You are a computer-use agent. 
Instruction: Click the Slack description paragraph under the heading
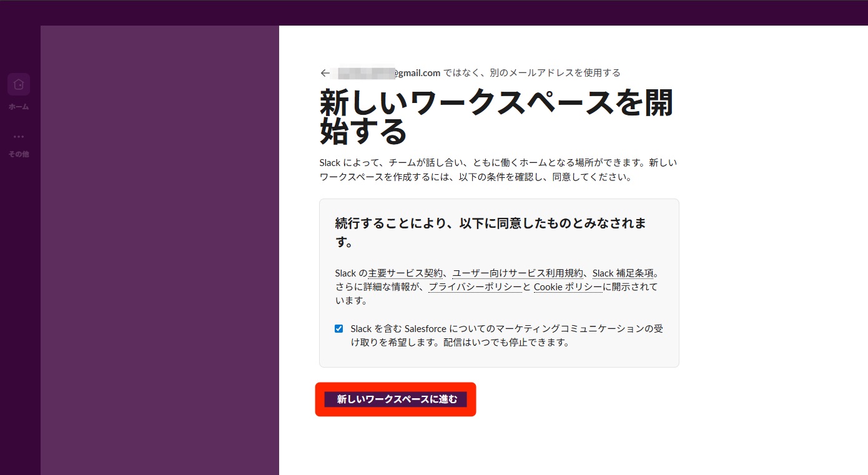(498, 170)
